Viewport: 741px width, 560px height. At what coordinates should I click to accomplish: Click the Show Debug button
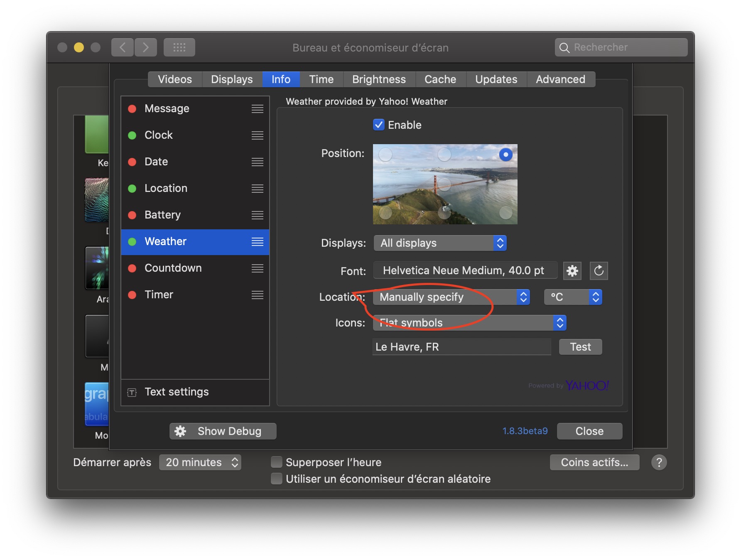click(x=223, y=431)
